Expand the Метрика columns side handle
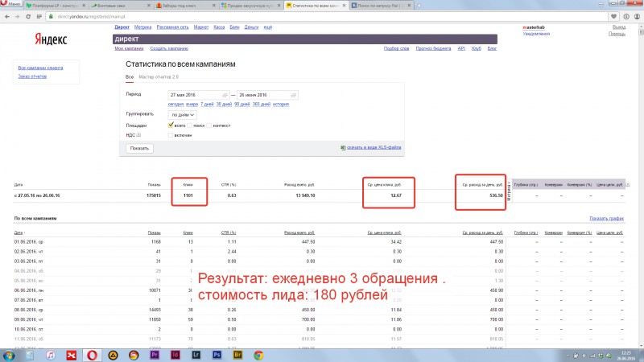This screenshot has height=362, width=644. pyautogui.click(x=510, y=191)
